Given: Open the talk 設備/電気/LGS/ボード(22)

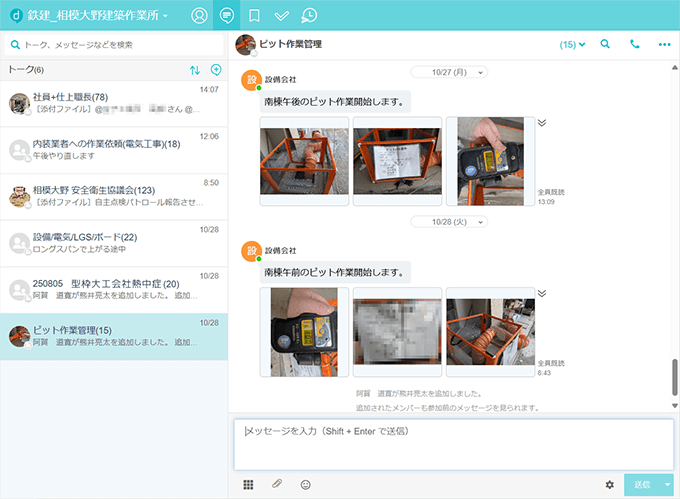Looking at the screenshot, I should (x=114, y=244).
